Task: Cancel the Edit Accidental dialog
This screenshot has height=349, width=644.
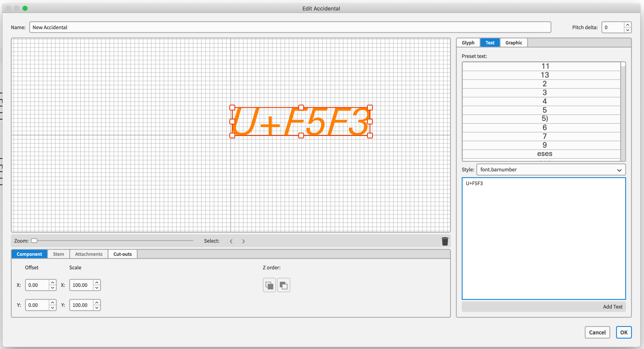Action: 597,332
